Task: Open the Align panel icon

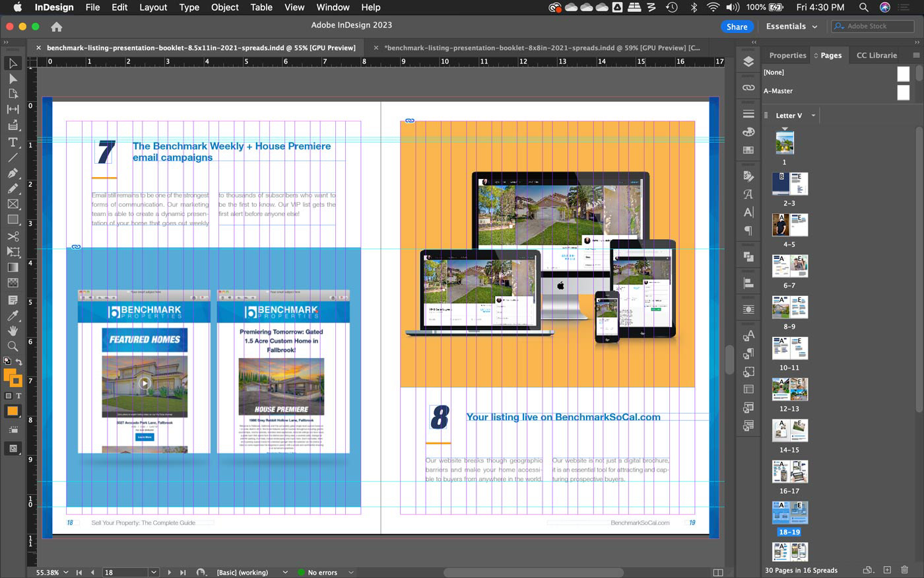Action: click(748, 283)
